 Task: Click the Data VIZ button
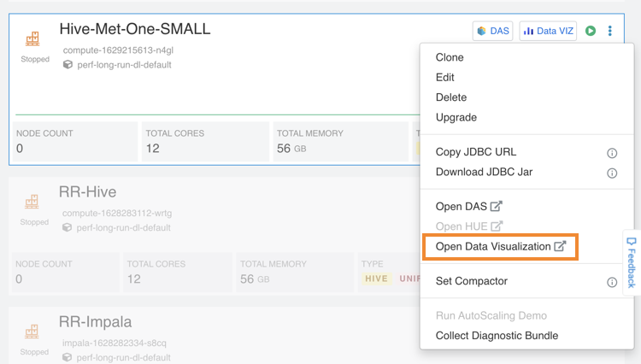(x=547, y=32)
